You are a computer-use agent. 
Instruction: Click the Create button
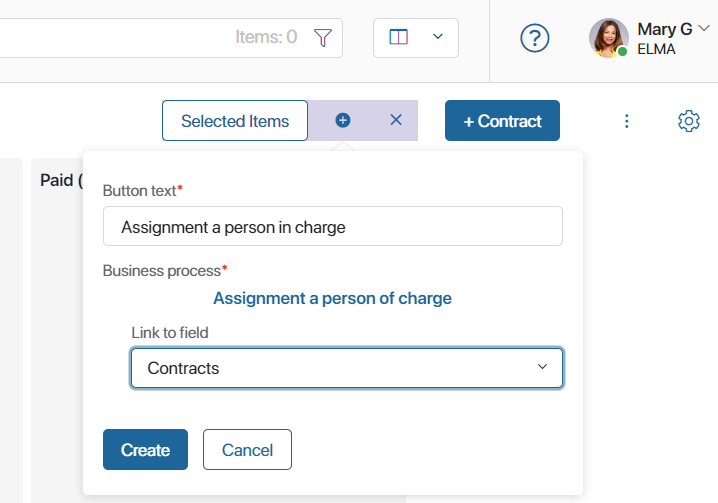(x=145, y=449)
